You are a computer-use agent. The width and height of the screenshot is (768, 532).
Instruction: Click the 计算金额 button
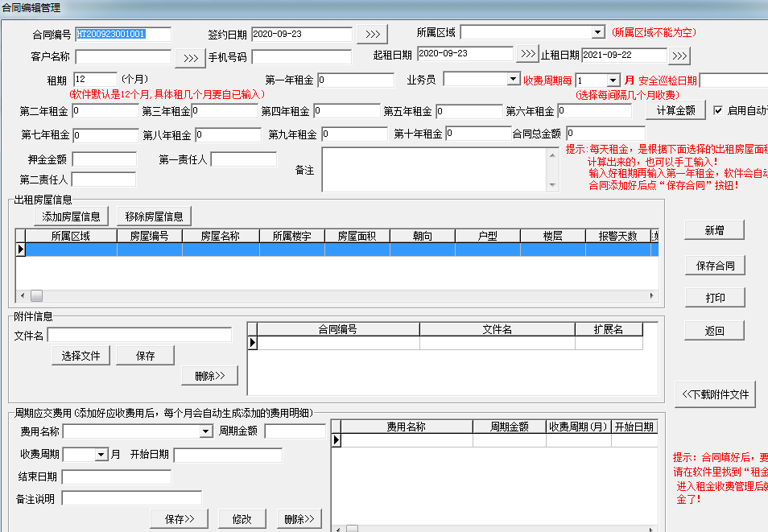676,110
